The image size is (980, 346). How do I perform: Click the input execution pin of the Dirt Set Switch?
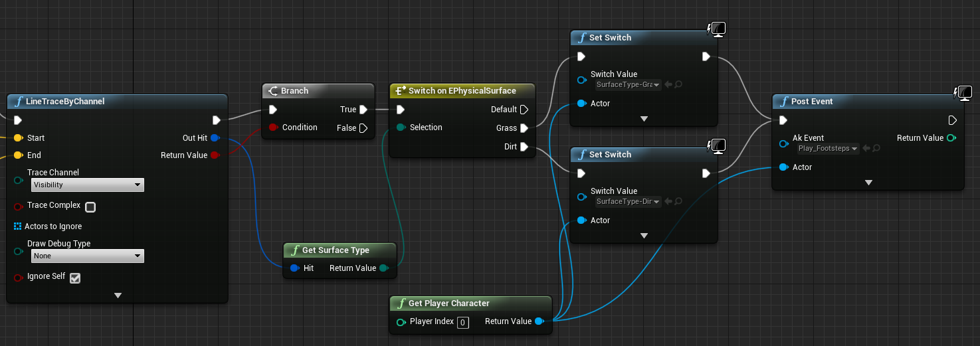[x=581, y=173]
